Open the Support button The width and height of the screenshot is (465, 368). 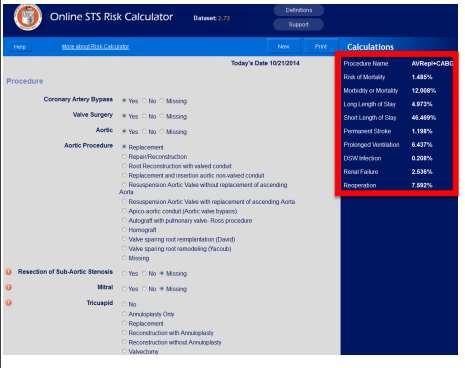pyautogui.click(x=298, y=25)
